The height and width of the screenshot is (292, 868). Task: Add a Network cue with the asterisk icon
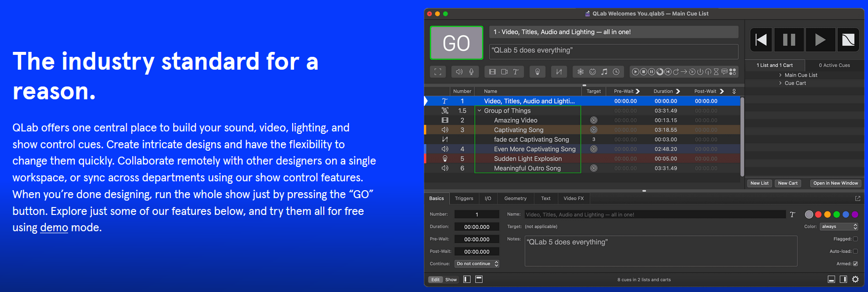click(580, 72)
